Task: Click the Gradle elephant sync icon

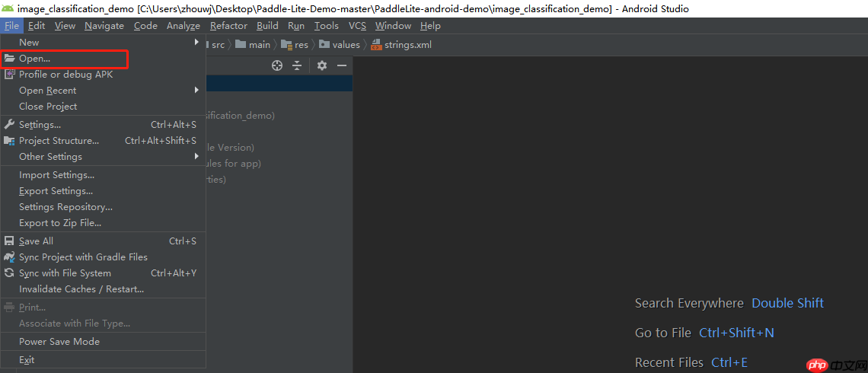Action: (x=9, y=257)
